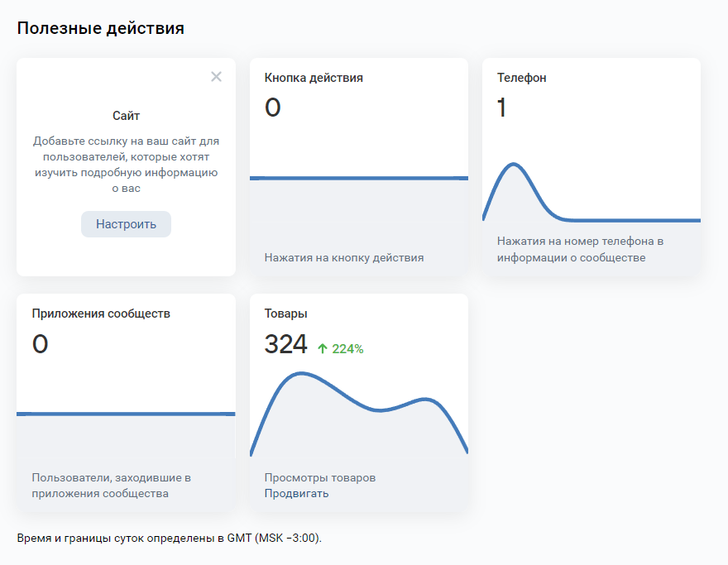The width and height of the screenshot is (728, 565).
Task: Click the flat line in Кнопка действия chart
Action: pyautogui.click(x=358, y=178)
